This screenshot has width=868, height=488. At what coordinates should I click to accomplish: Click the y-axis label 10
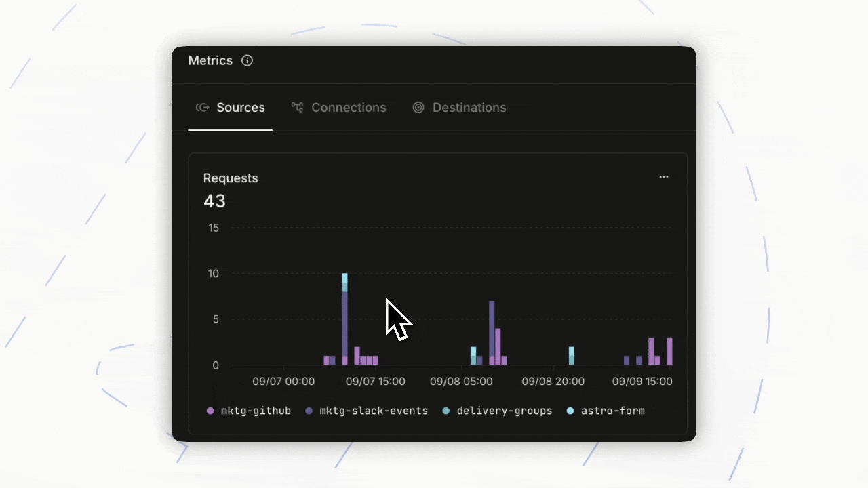pyautogui.click(x=214, y=274)
